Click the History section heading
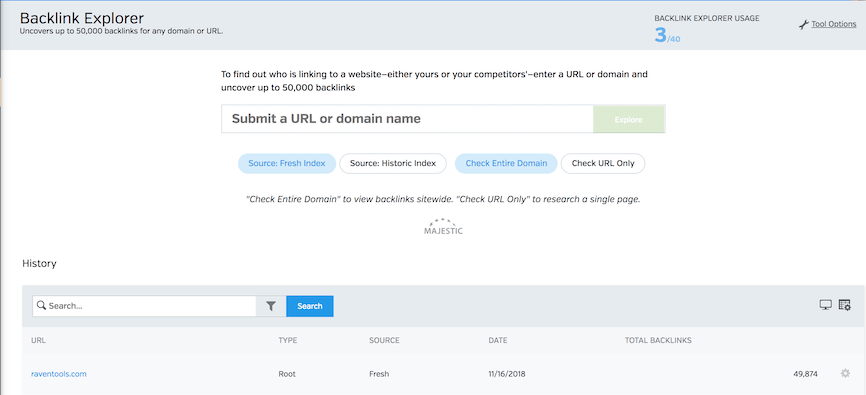 pos(39,264)
